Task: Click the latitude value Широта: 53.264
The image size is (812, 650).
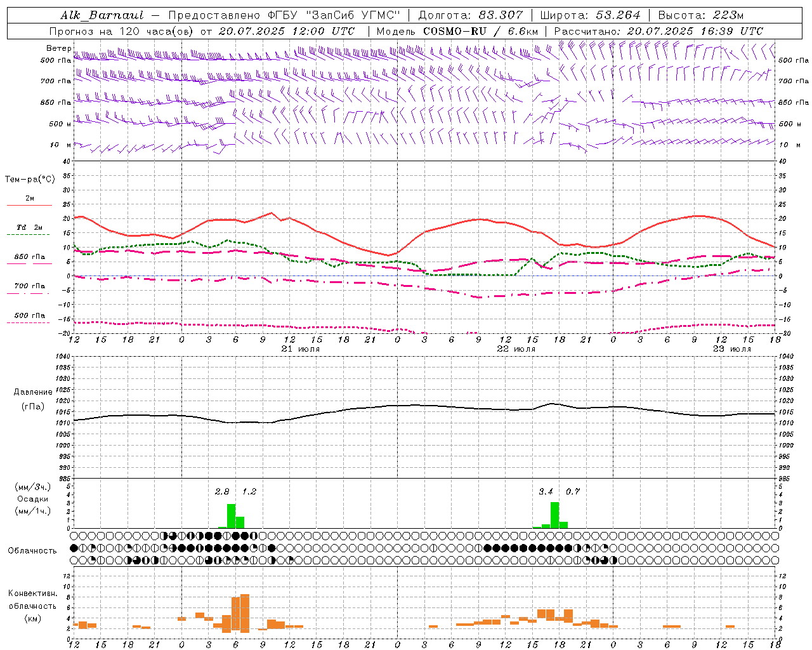Action: coord(590,15)
